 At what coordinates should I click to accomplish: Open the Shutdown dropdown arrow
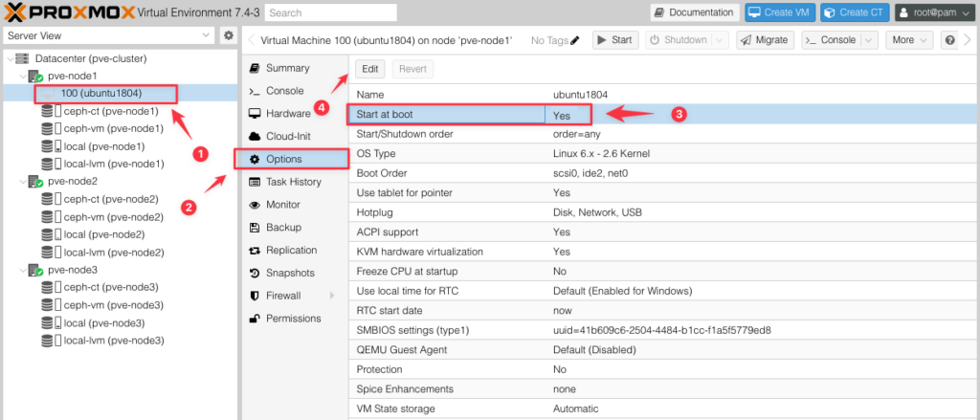[x=720, y=40]
